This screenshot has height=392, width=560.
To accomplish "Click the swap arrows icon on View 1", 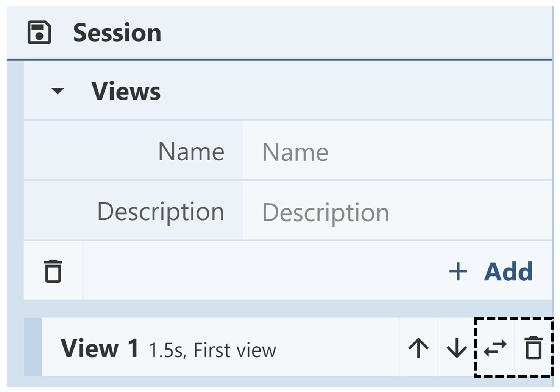I will [x=495, y=348].
